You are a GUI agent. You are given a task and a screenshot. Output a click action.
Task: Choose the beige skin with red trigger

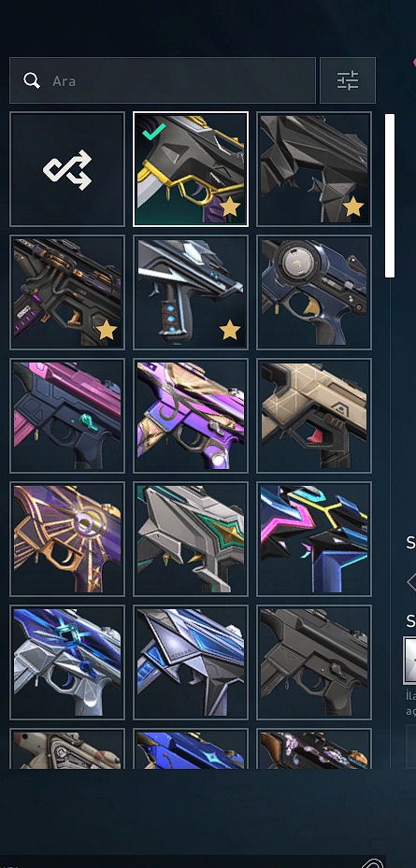314,416
